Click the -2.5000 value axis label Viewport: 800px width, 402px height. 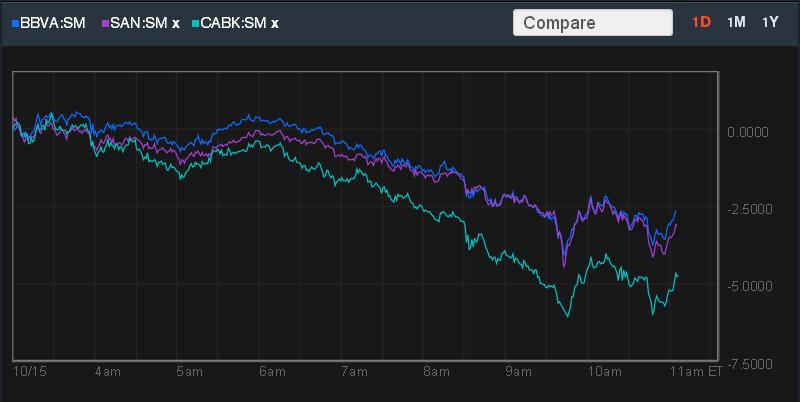pos(749,209)
